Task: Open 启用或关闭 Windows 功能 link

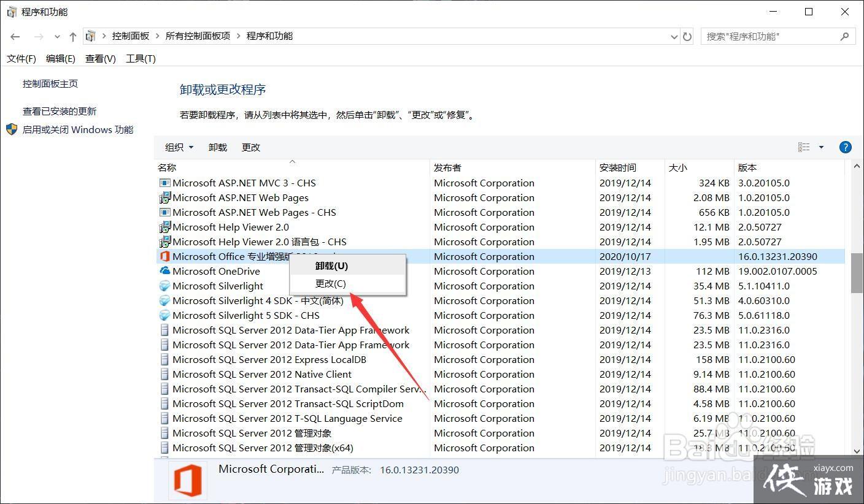Action: tap(78, 129)
